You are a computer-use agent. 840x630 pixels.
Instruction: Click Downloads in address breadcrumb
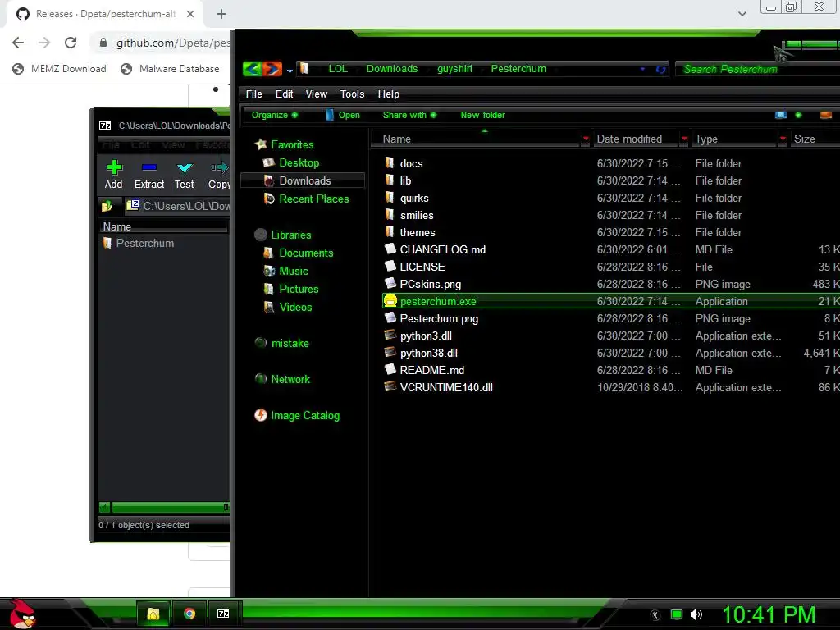(x=391, y=69)
